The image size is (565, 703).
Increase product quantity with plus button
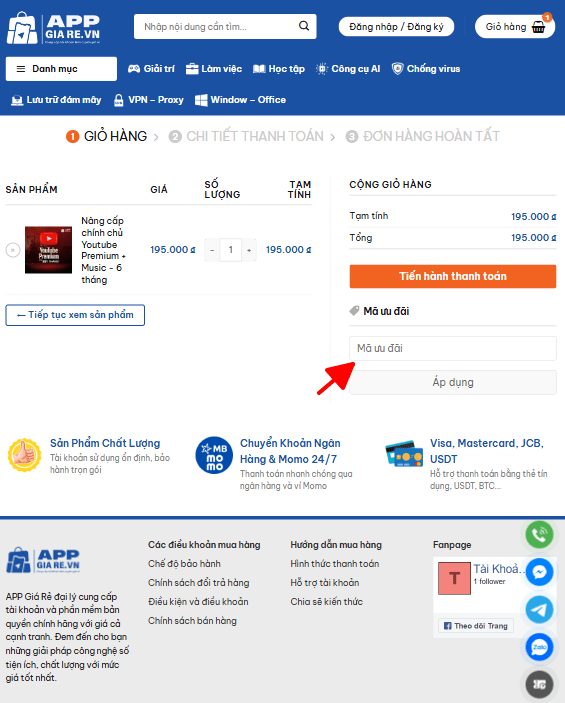pyautogui.click(x=249, y=250)
